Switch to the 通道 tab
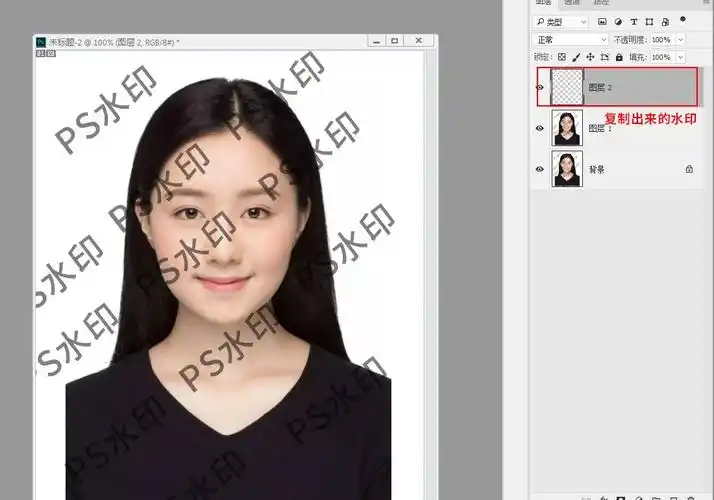 click(x=572, y=3)
